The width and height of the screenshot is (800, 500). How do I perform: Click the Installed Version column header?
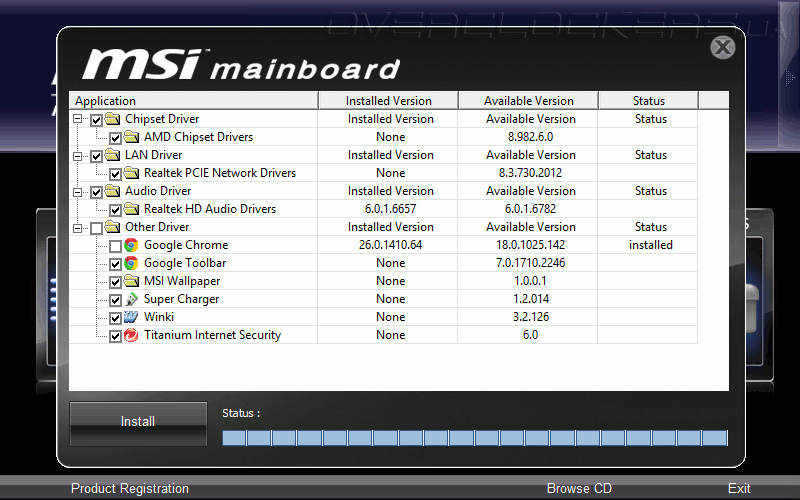pyautogui.click(x=388, y=101)
